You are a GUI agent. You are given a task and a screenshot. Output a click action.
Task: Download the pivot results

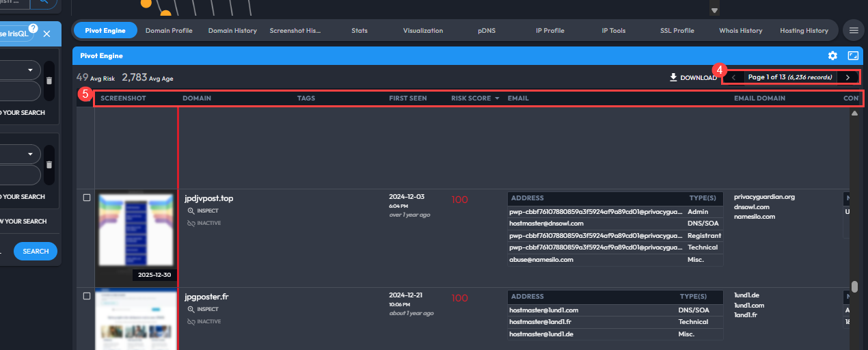tap(693, 78)
